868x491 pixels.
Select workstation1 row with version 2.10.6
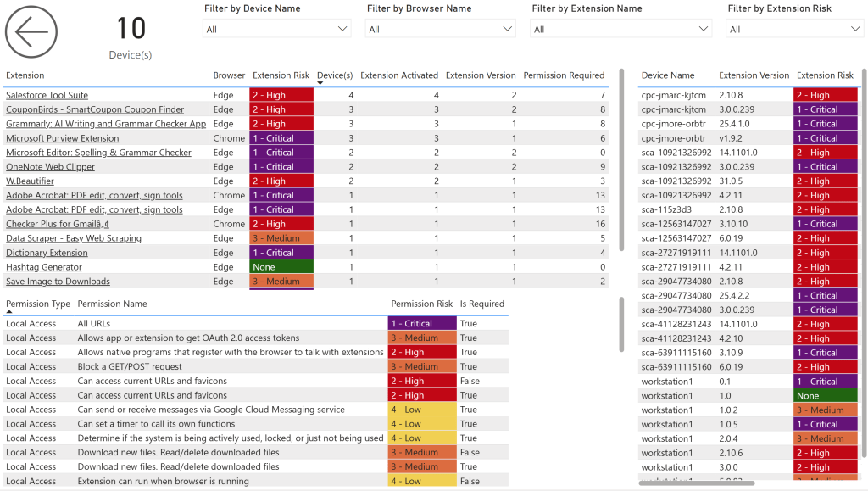tap(748, 453)
